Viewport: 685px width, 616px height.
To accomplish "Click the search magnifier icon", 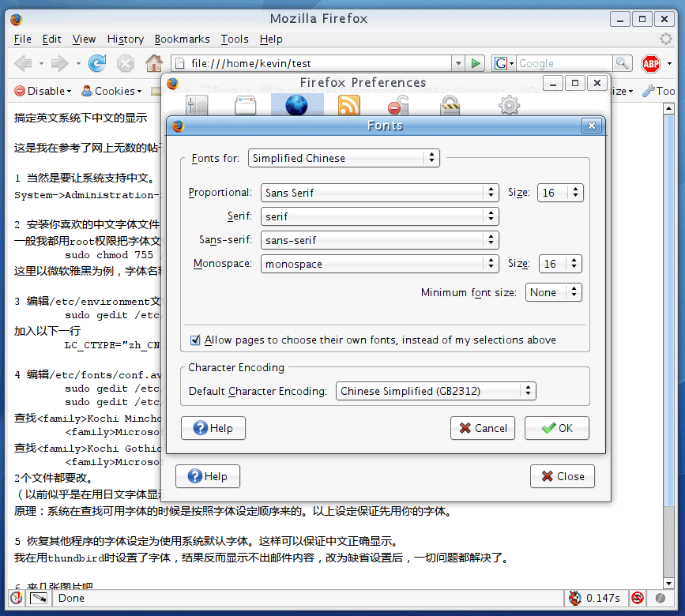I will (x=622, y=63).
